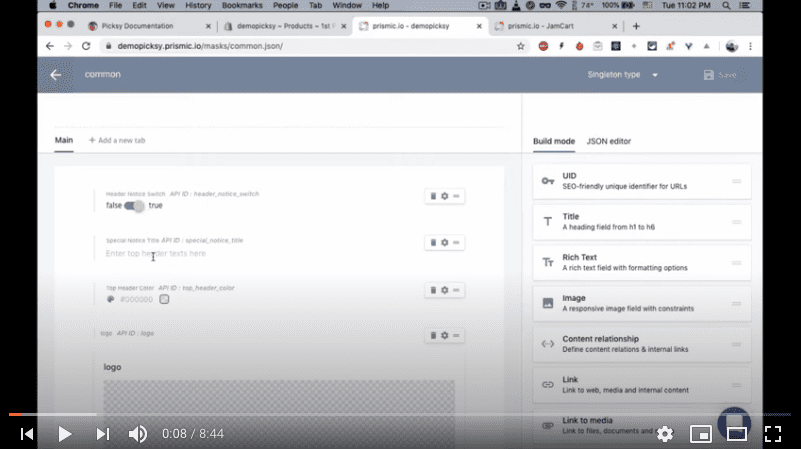Close the Picksy Documentation tab

208,26
